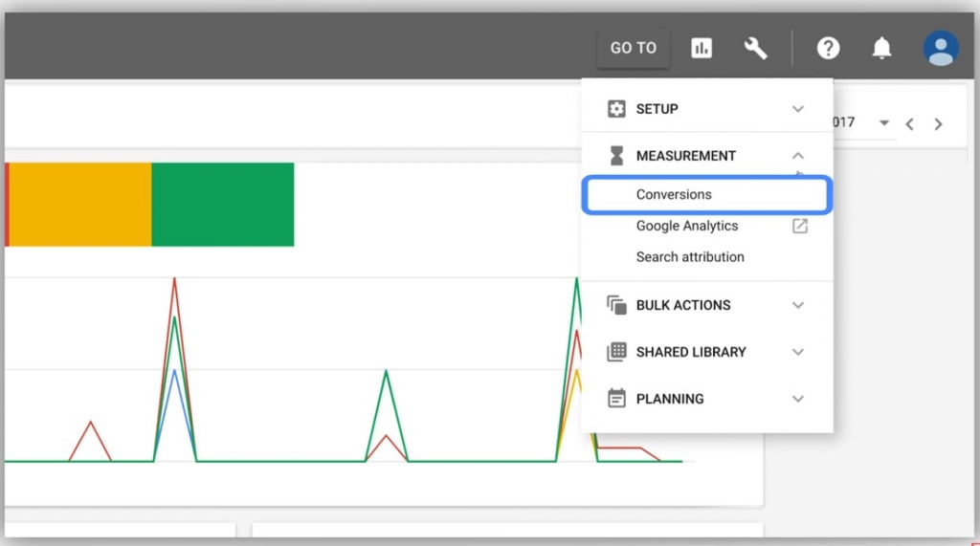Open the date range dropdown arrow
The image size is (980, 546).
tap(883, 123)
